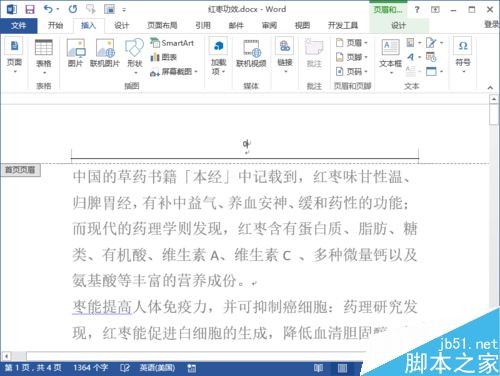Open the proofing errors book icon
The width and height of the screenshot is (500, 376).
coord(125,368)
